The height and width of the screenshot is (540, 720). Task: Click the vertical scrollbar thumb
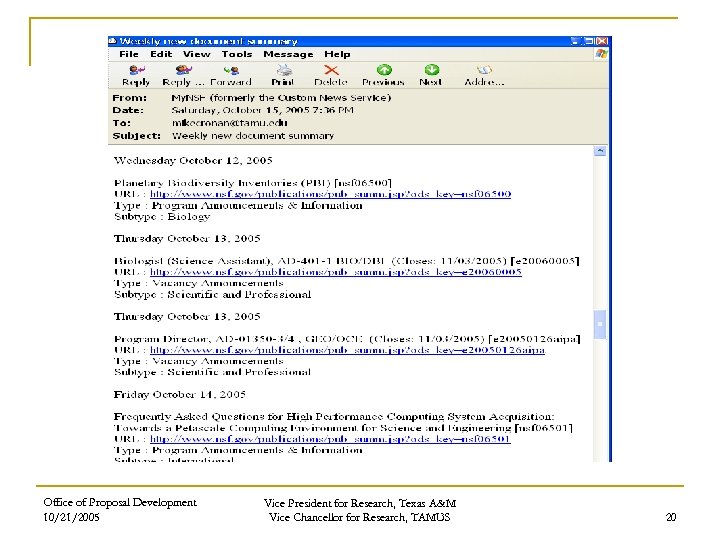[x=600, y=324]
